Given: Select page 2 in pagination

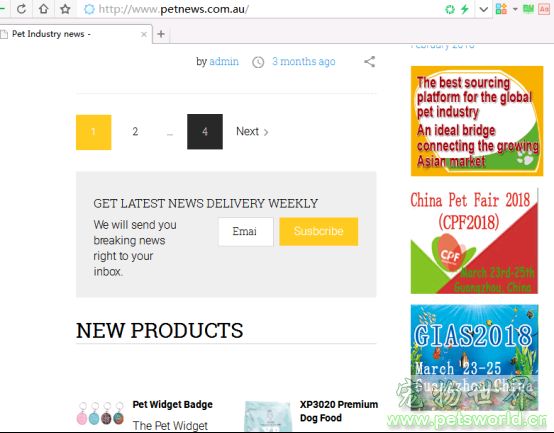Looking at the screenshot, I should 135,132.
